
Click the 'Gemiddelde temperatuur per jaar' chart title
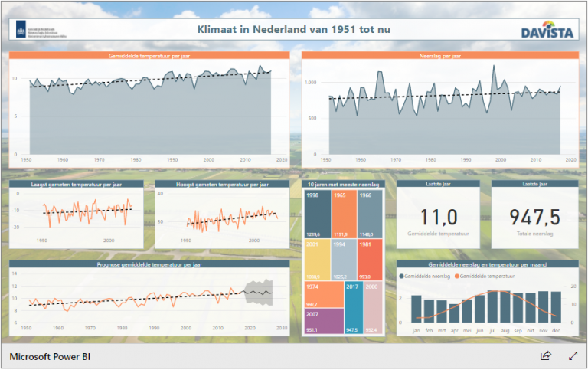pyautogui.click(x=149, y=56)
